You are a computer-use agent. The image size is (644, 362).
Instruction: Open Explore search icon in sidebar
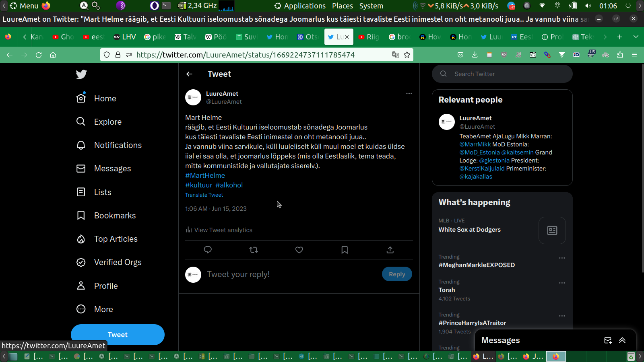click(x=81, y=121)
